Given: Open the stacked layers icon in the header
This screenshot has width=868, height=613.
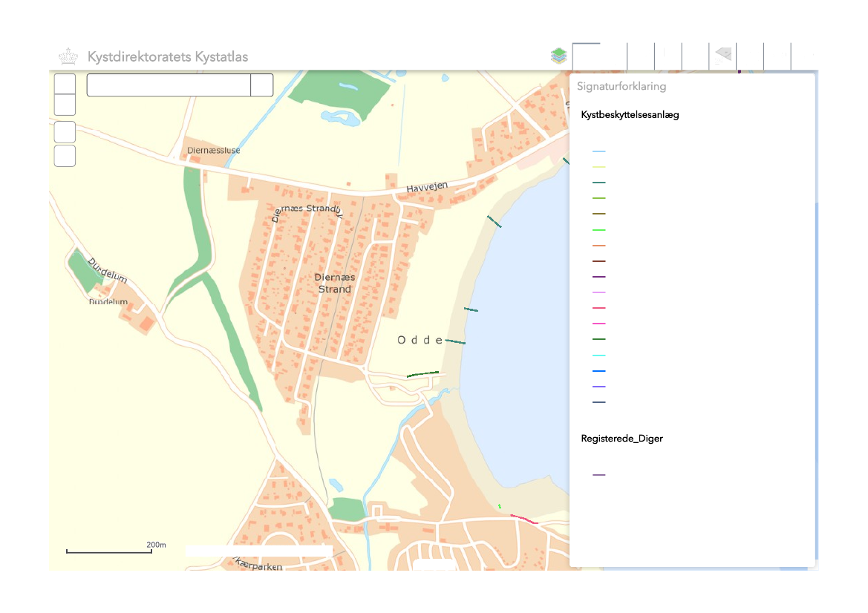Looking at the screenshot, I should 558,56.
